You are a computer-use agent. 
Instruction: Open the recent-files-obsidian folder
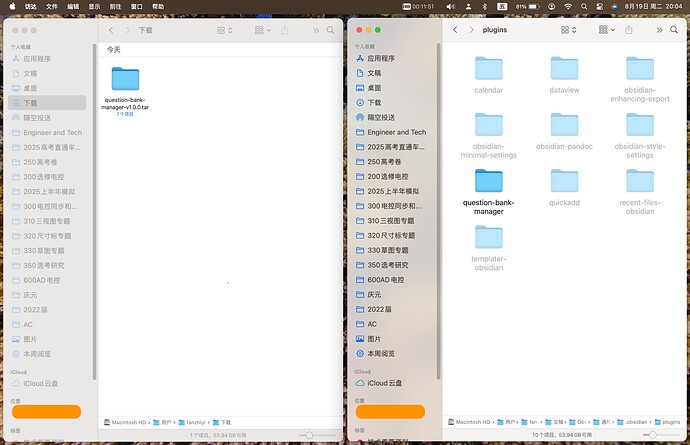640,181
